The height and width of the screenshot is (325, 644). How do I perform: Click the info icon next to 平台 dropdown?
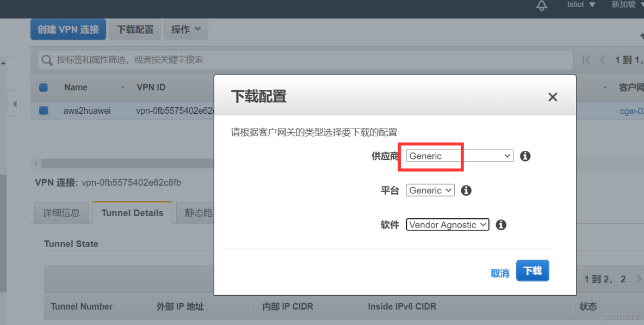(466, 190)
